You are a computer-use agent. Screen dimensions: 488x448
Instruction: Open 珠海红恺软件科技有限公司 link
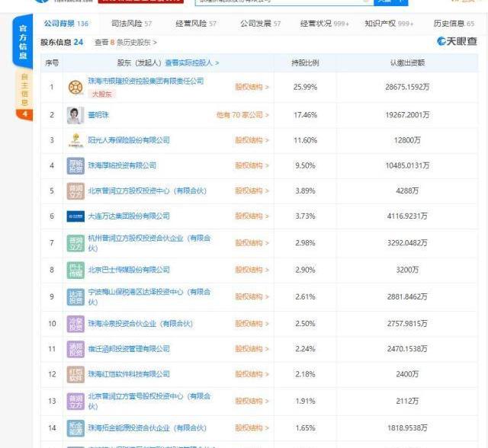coord(129,374)
